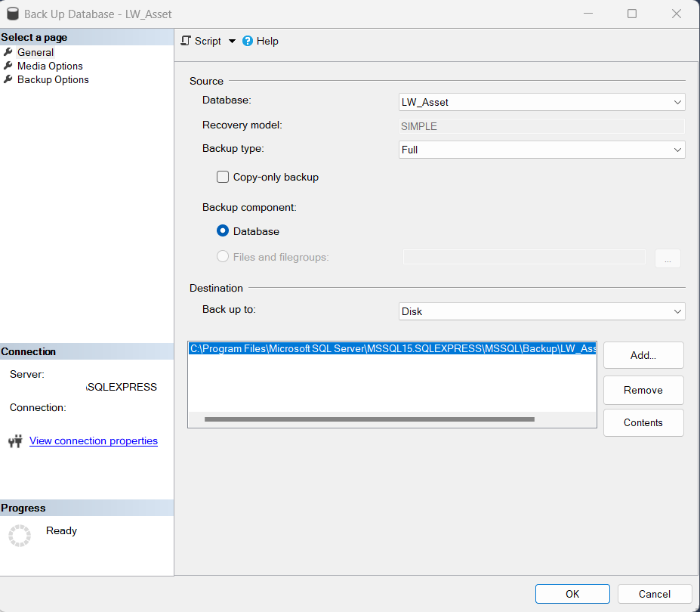Select Media Options from the page list
The height and width of the screenshot is (612, 700).
[x=50, y=66]
